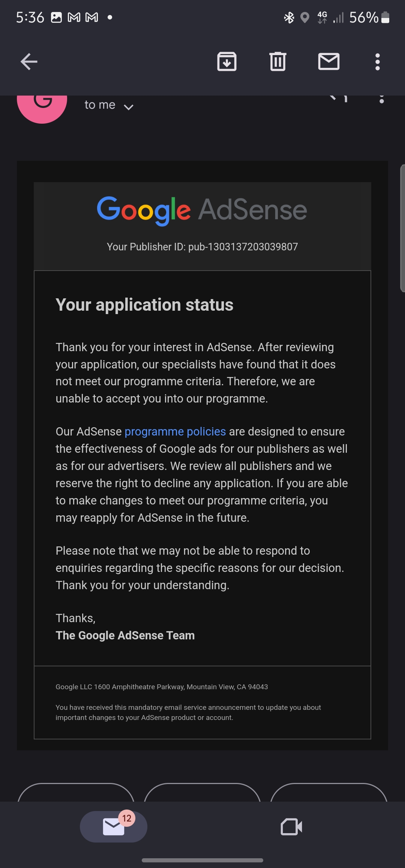Mark email as unread with envelope icon

click(329, 62)
